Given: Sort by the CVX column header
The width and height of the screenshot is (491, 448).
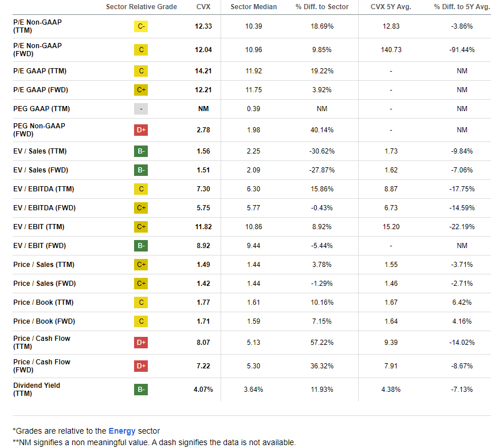Looking at the screenshot, I should [203, 7].
